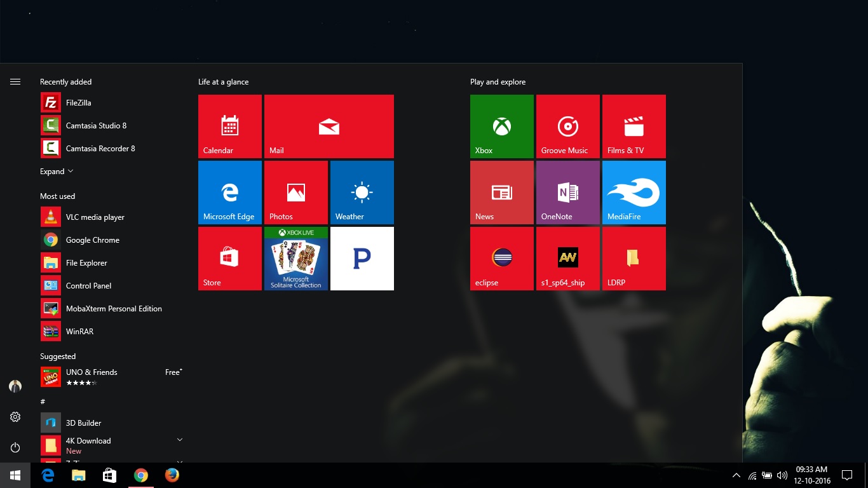This screenshot has height=488, width=868.
Task: Open Edge from the taskbar
Action: (x=48, y=475)
